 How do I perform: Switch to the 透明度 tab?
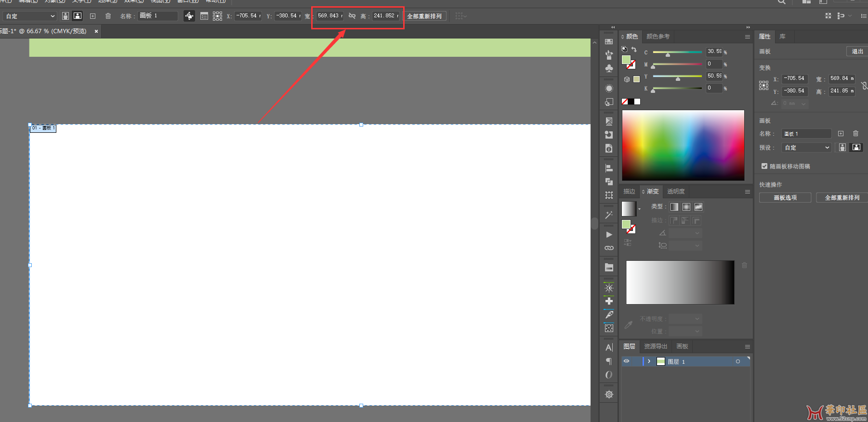click(x=676, y=192)
